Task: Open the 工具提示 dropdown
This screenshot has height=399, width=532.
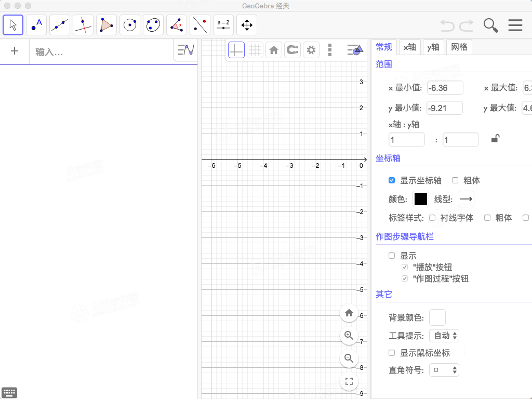Action: pos(444,336)
